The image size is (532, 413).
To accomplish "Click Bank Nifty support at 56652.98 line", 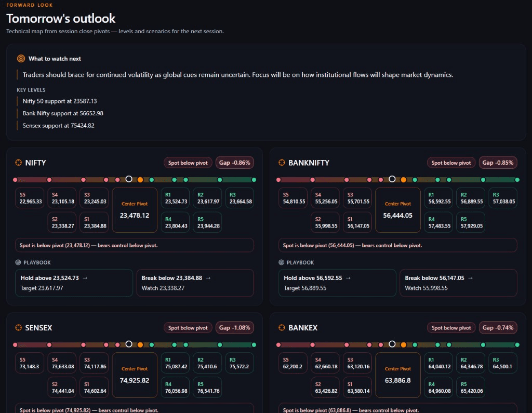I will (63, 113).
